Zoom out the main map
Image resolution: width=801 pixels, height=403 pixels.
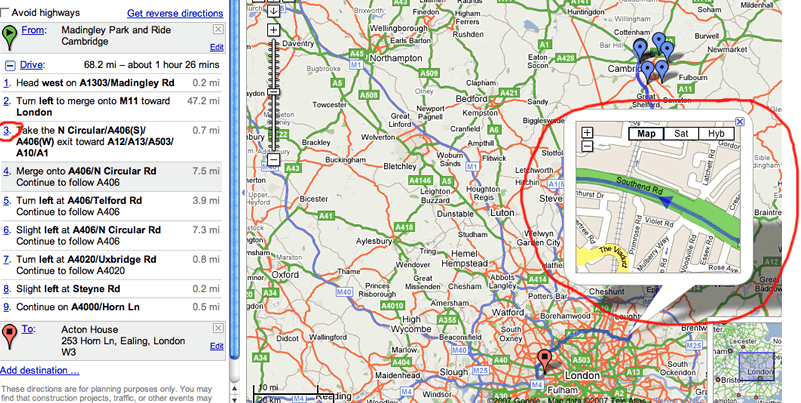(273, 159)
